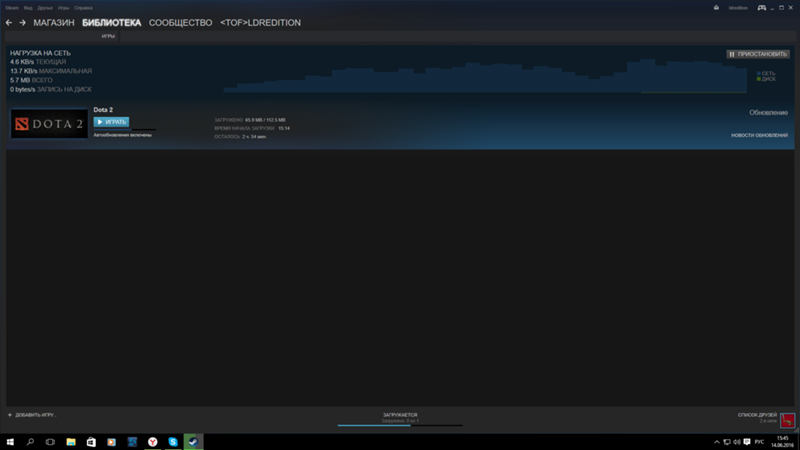Open the notifications inbox icon
Screen dimensions: 800x450
(x=716, y=8)
